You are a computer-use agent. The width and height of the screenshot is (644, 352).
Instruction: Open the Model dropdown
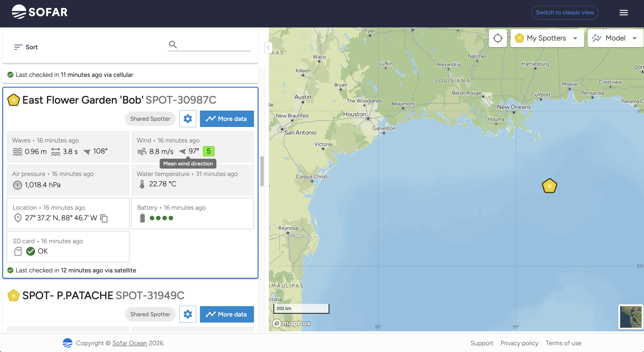tap(615, 38)
